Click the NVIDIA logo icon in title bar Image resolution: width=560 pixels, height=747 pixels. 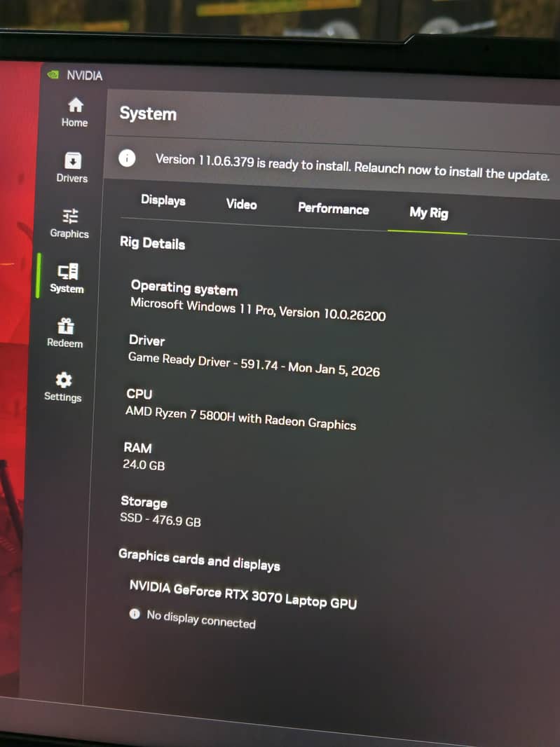[x=53, y=74]
